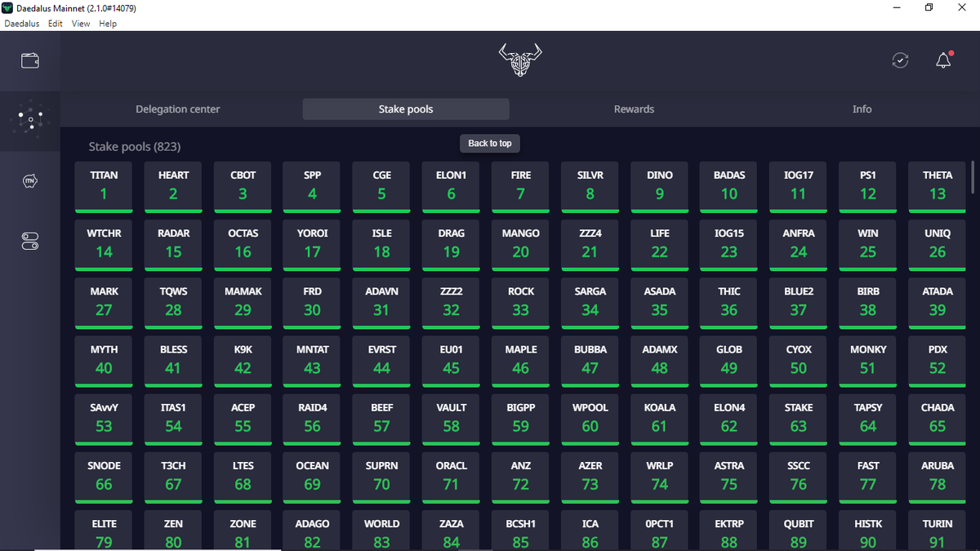The width and height of the screenshot is (980, 551).
Task: Click the stake pools list scrollbar
Action: click(x=973, y=177)
